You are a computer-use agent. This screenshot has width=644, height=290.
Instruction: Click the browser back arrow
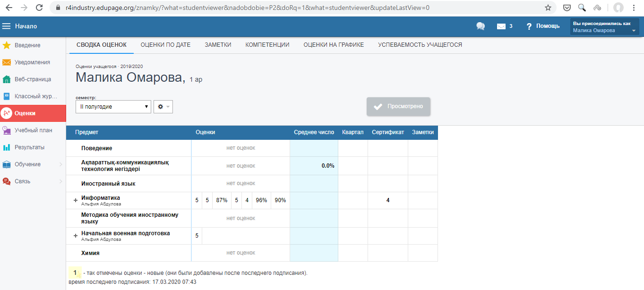[x=9, y=8]
